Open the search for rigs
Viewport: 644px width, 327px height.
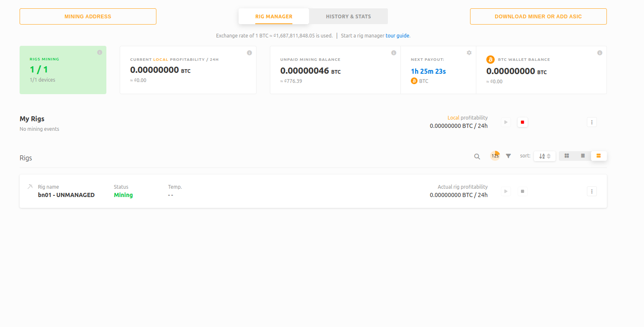coord(477,156)
